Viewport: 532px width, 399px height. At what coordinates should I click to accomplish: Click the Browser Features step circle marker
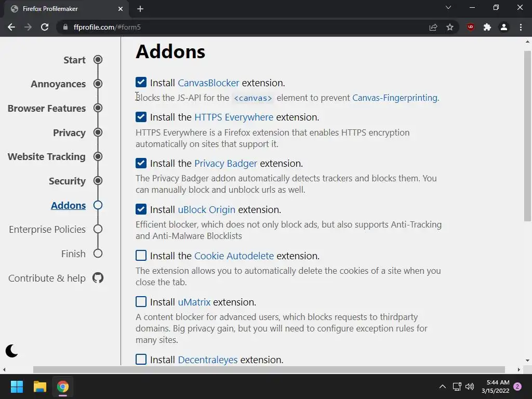click(98, 108)
